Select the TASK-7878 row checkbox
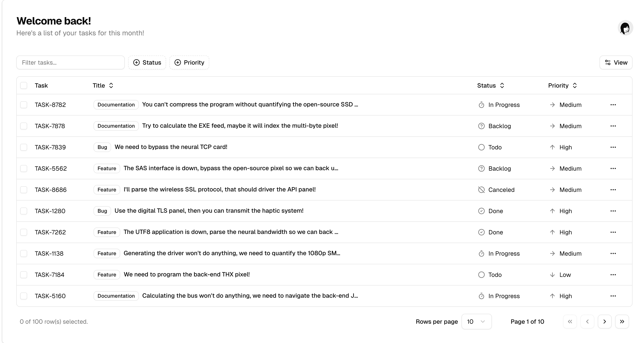The image size is (644, 343). point(24,126)
